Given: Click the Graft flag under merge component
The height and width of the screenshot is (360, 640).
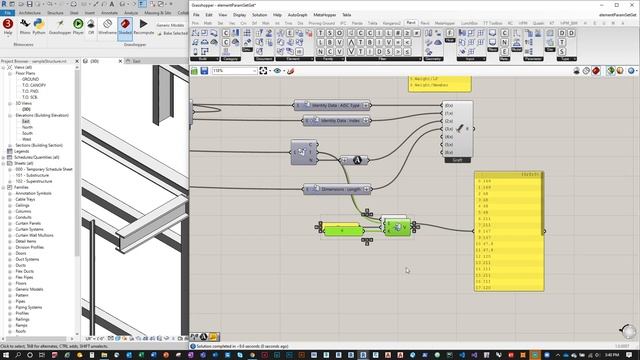Looking at the screenshot, I should [x=458, y=160].
